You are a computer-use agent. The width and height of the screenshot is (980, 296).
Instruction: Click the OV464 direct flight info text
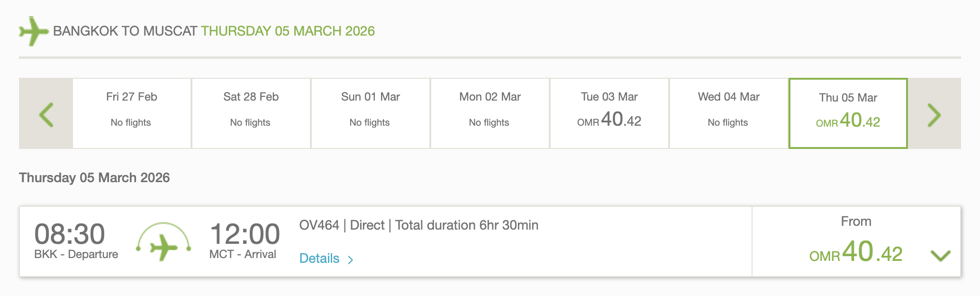418,225
